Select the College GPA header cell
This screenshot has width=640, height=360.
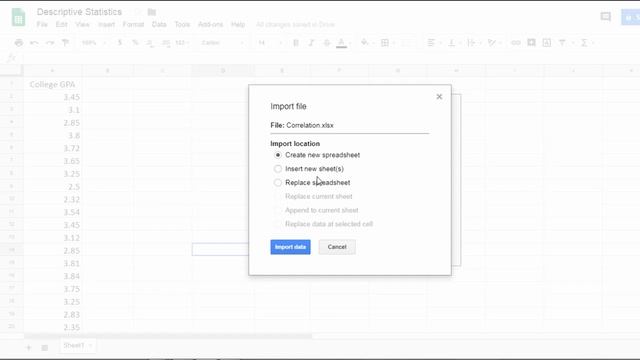click(52, 84)
